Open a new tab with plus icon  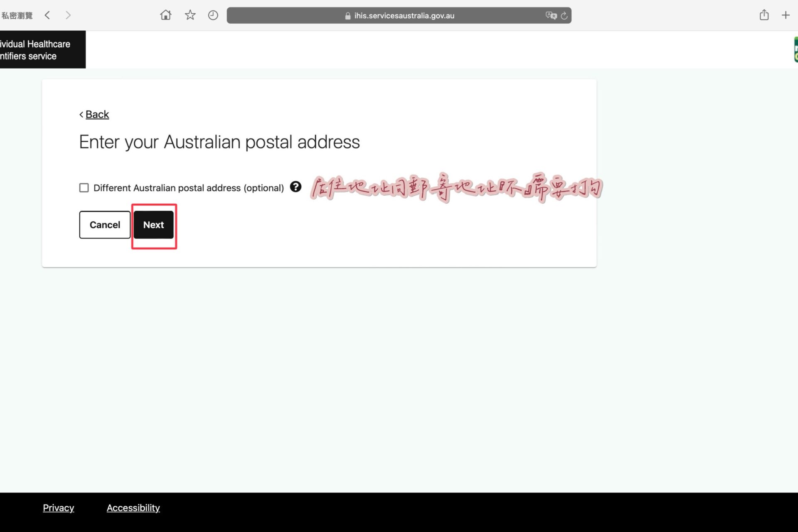pos(785,15)
